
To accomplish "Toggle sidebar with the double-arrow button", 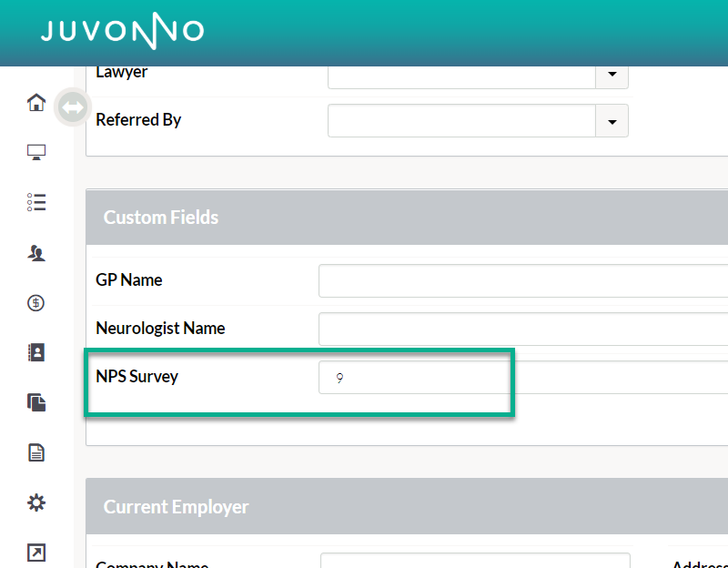I will pos(71,106).
